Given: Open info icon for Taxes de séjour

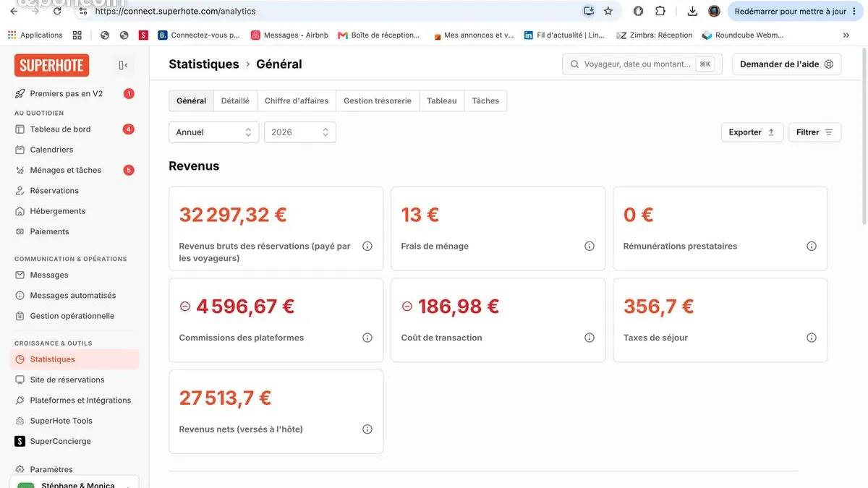Looking at the screenshot, I should point(812,338).
